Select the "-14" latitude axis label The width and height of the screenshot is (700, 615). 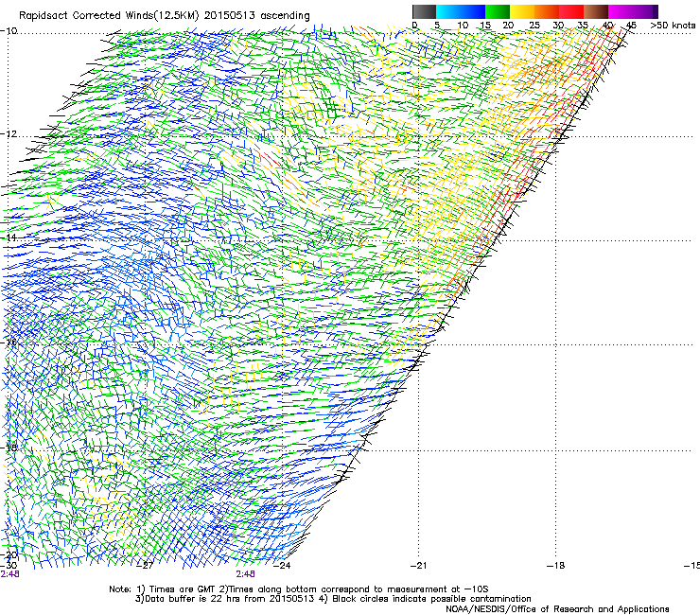(9, 237)
